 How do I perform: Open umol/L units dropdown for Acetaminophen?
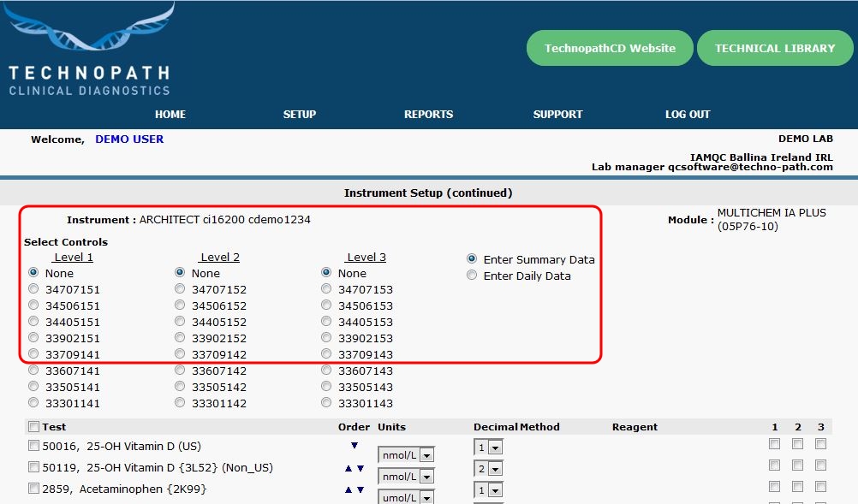point(406,497)
